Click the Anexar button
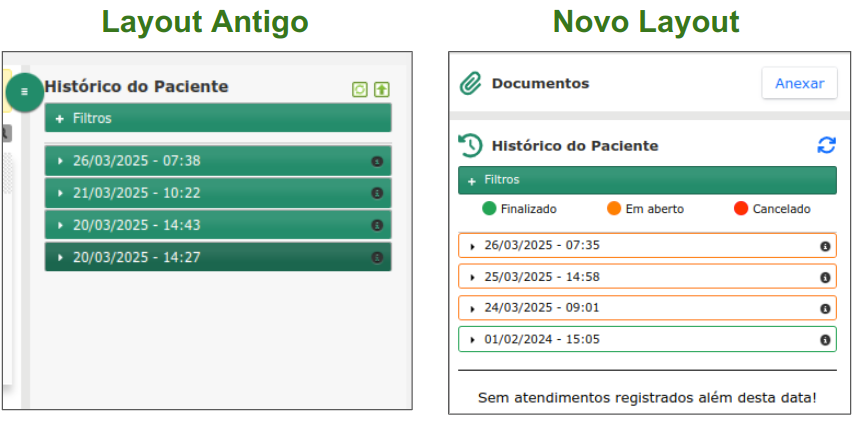This screenshot has width=859, height=421. coord(799,83)
